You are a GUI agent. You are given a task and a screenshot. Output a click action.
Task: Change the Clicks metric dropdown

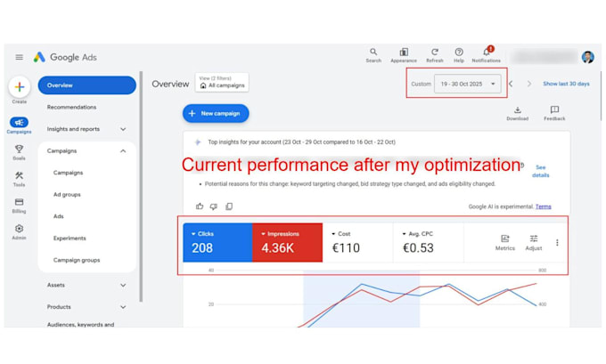[202, 234]
